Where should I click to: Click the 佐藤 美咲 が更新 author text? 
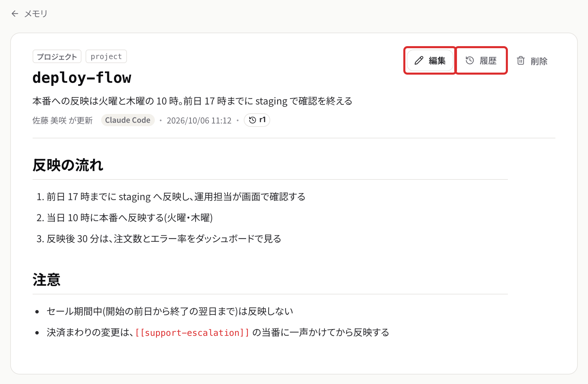pyautogui.click(x=62, y=121)
